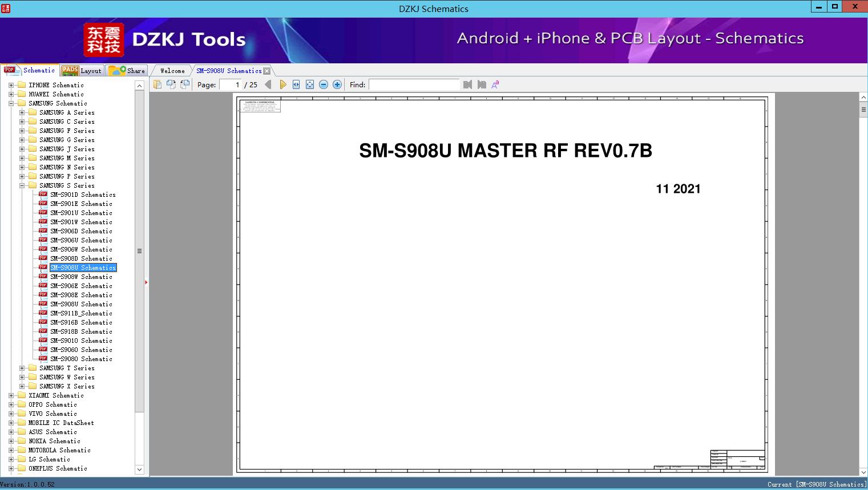This screenshot has height=490, width=868.
Task: Zoom in with the plus icon
Action: click(337, 84)
